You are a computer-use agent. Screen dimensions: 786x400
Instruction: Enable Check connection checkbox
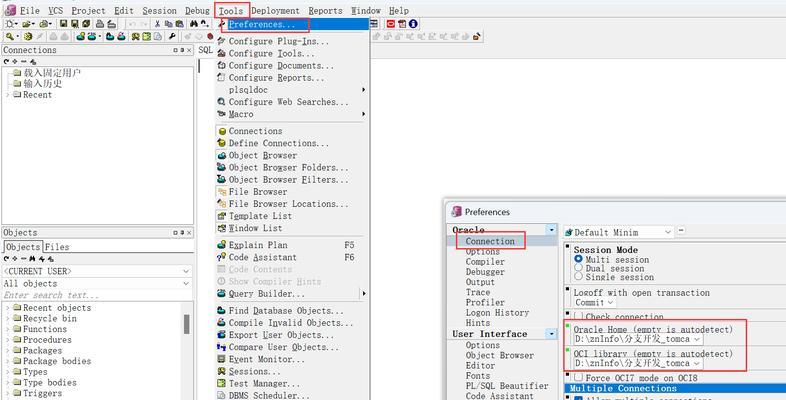578,316
